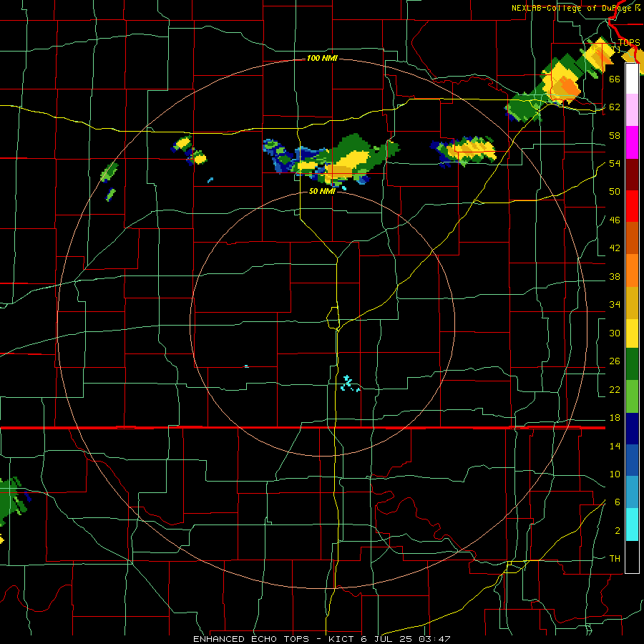Click the navy blue legend swatch
The image size is (644, 644).
(x=632, y=429)
